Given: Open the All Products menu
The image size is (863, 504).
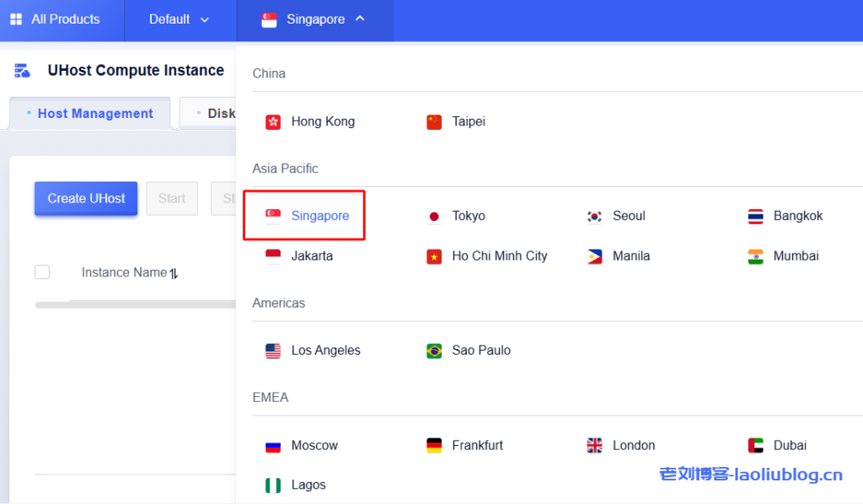Looking at the screenshot, I should point(65,19).
